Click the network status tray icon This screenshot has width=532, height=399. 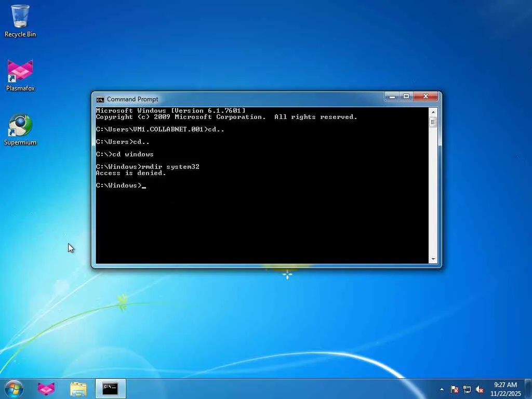467,389
